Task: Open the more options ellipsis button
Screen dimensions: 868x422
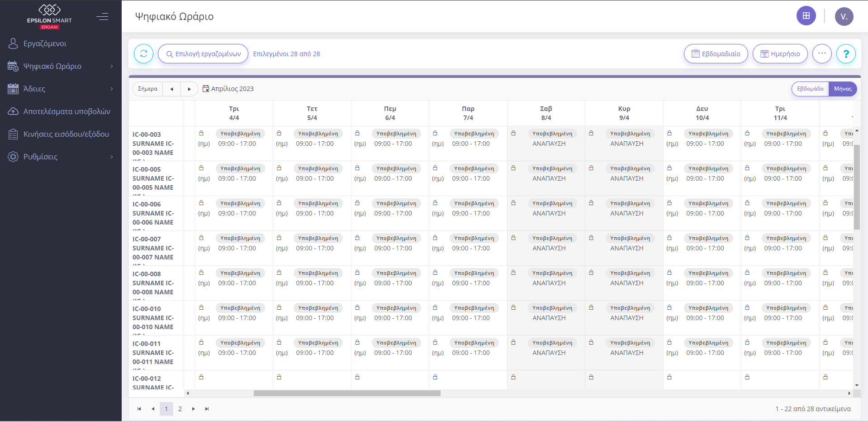Action: pos(821,54)
